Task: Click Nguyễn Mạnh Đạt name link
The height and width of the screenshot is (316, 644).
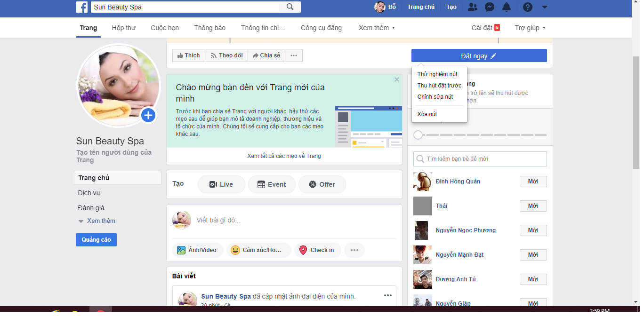Action: [459, 255]
